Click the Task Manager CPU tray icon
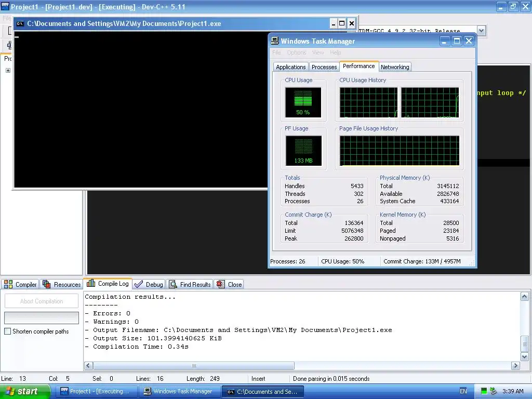Viewport: 532px width, 399px height. (484, 391)
